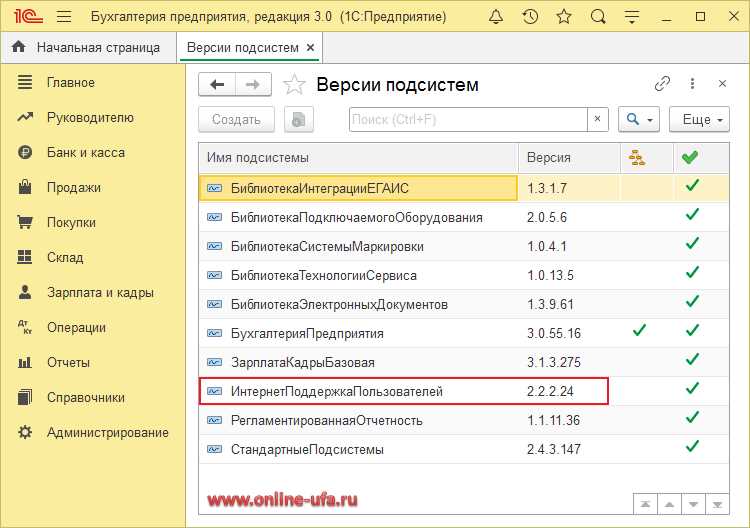Add Версии подсистем to favorites star
Screen dimensions: 750x528
point(294,85)
